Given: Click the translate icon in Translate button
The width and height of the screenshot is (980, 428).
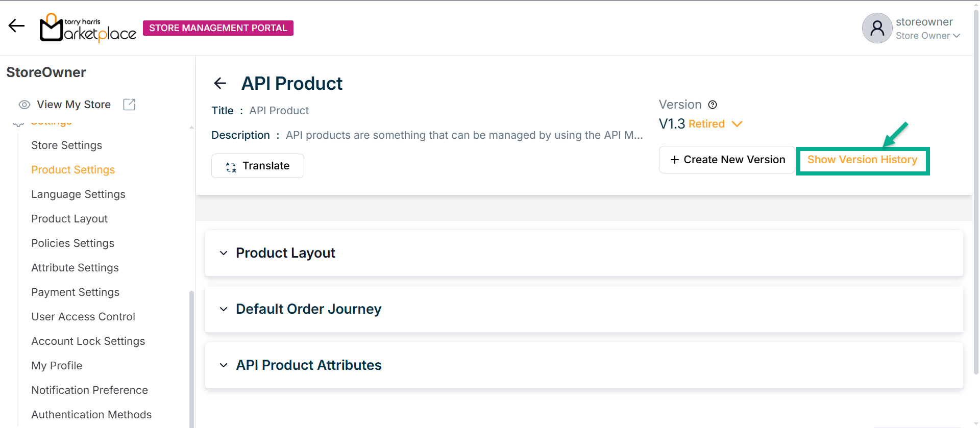Looking at the screenshot, I should coord(231,166).
